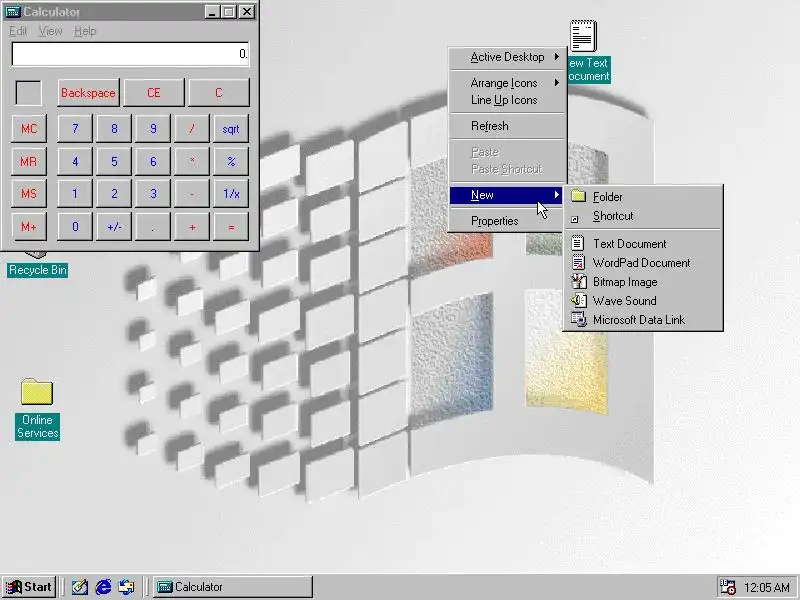Select Line Up Icons menu entry
The image size is (800, 600).
click(508, 100)
